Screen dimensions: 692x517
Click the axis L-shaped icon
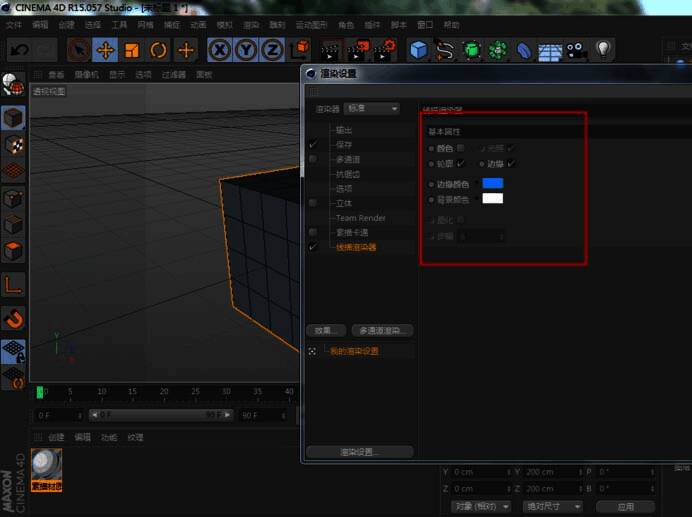coord(13,285)
